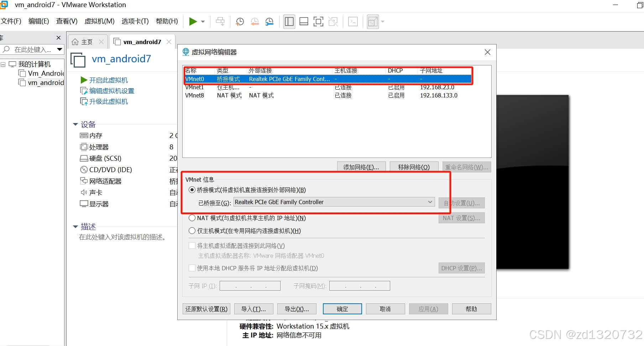The image size is (644, 346).
Task: Open the stretch display dropdown arrow
Action: click(x=383, y=22)
